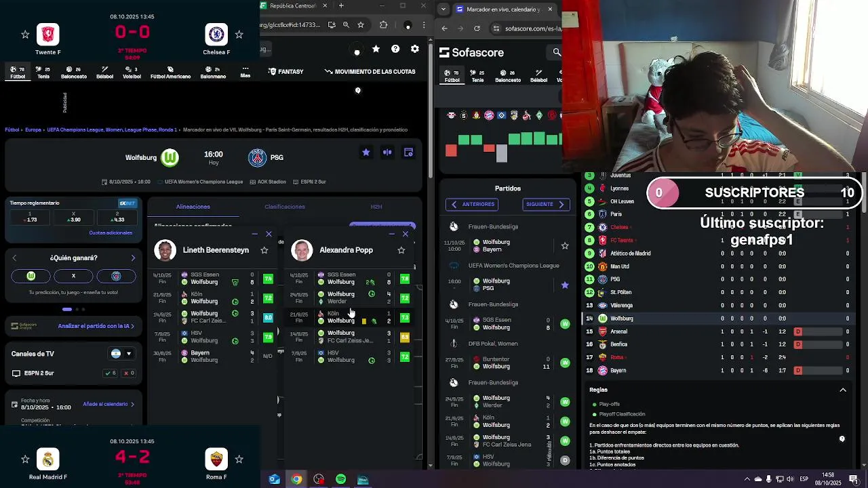
Task: Click the compare icon in match header
Action: point(387,152)
